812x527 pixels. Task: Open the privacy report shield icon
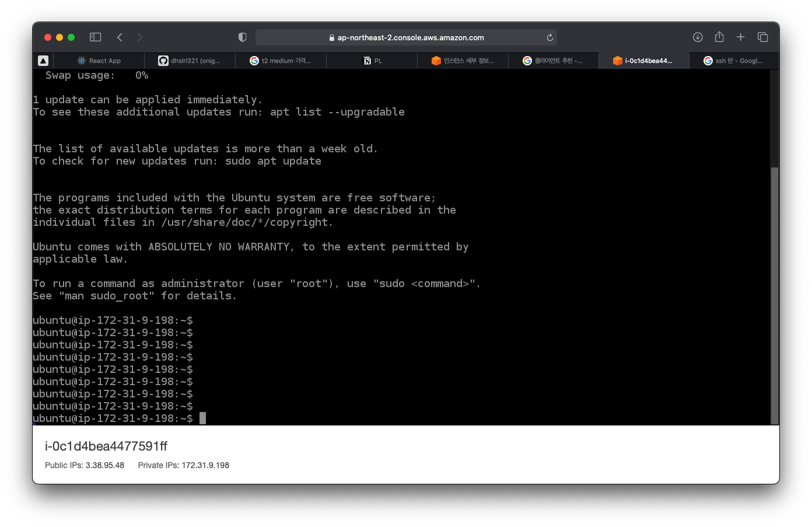(x=243, y=37)
